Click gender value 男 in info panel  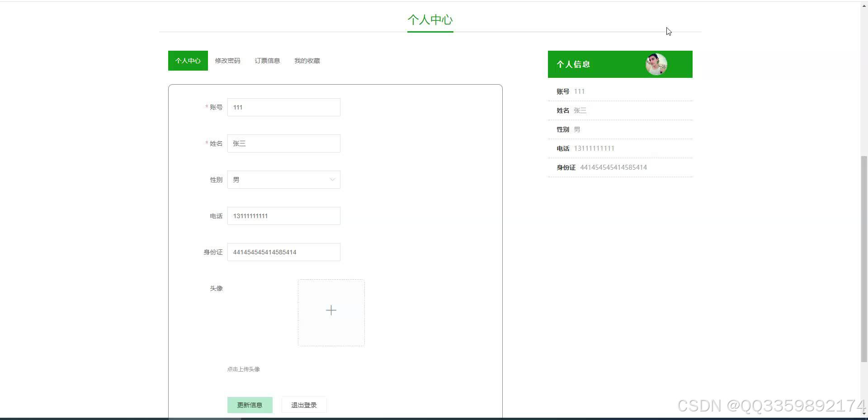pos(577,129)
